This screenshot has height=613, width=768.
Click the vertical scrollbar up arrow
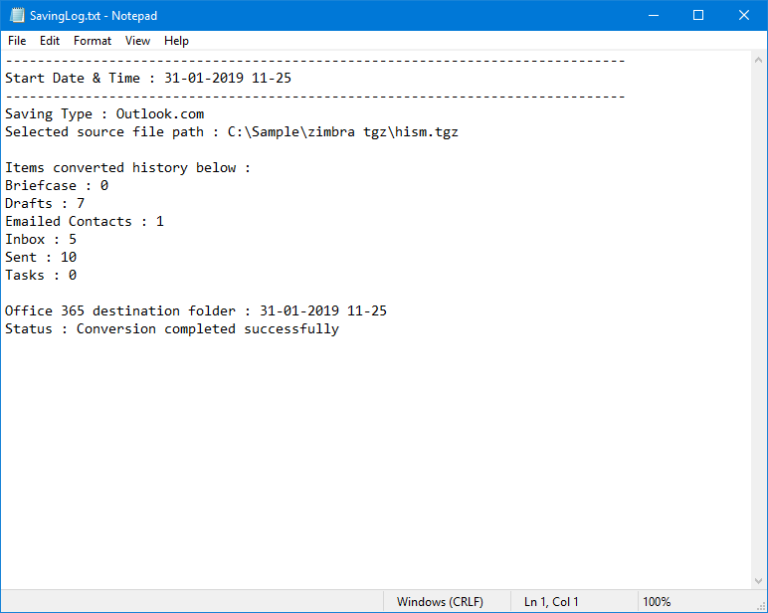click(758, 60)
